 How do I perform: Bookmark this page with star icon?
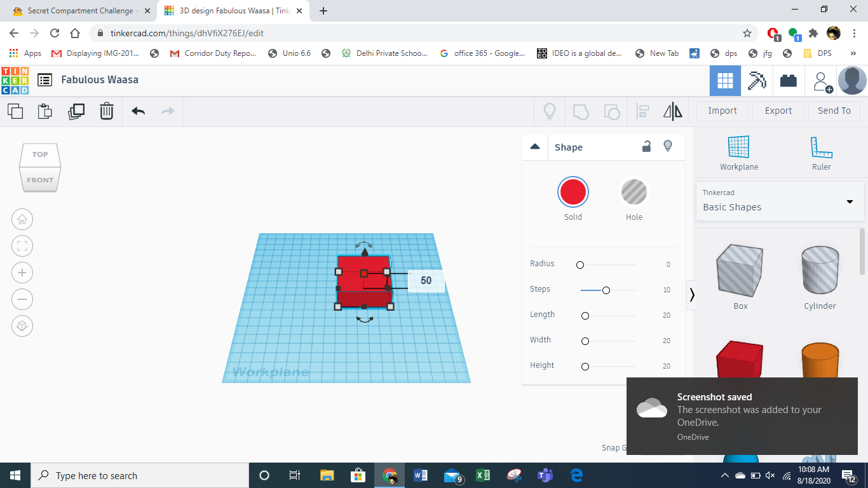click(747, 33)
